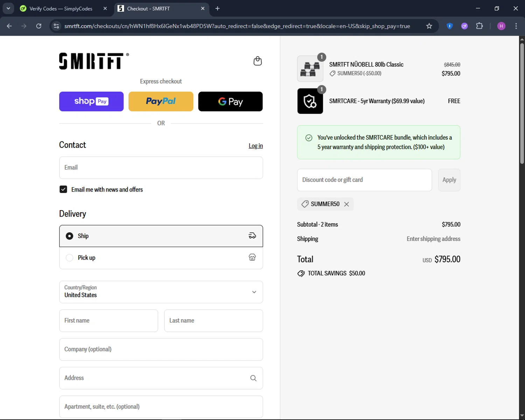Viewport: 525px width, 420px height.
Task: Focus the Discount code or gift card field
Action: [364, 180]
